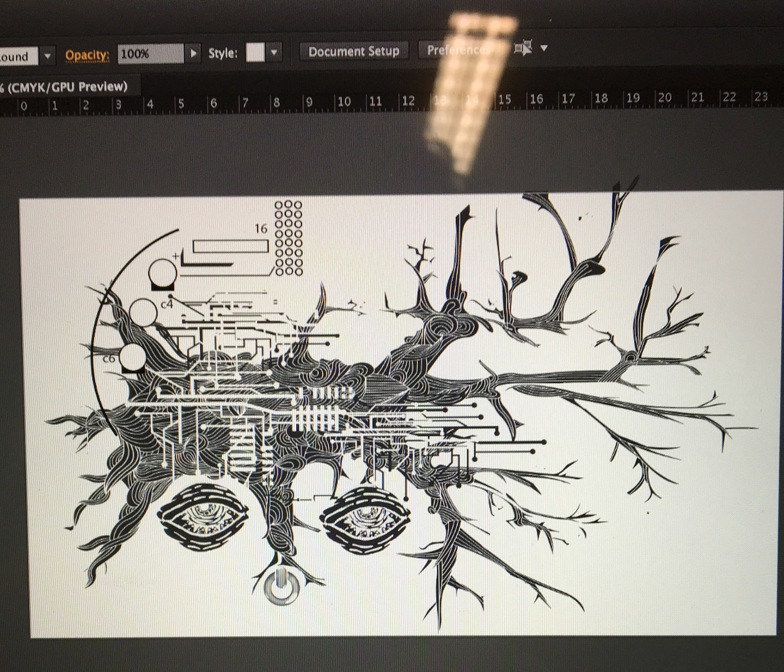Click the horizontal ruler at the 20 mark
The image size is (784, 672).
pos(664,98)
